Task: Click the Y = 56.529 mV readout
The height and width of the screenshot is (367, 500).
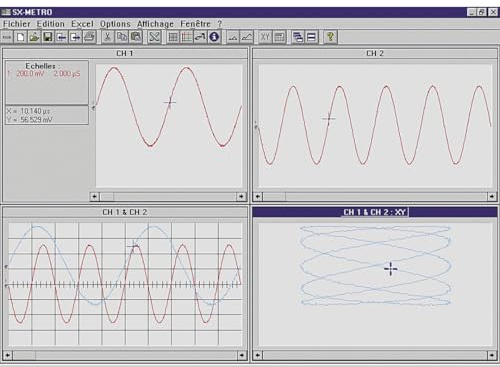Action: (29, 120)
